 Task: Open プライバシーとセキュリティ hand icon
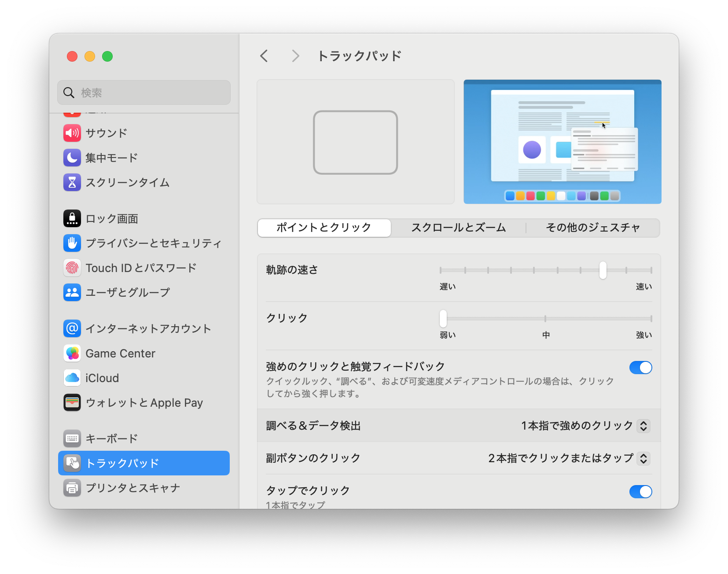(x=72, y=243)
